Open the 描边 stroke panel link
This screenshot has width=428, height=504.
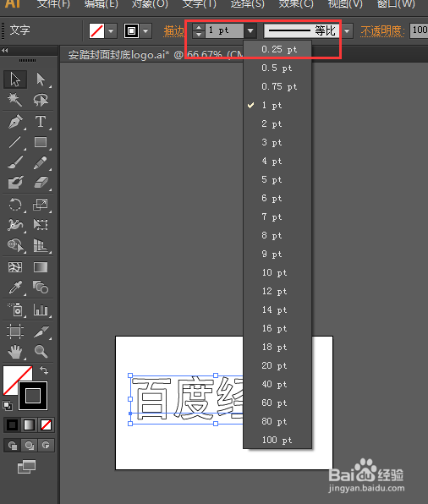173,30
